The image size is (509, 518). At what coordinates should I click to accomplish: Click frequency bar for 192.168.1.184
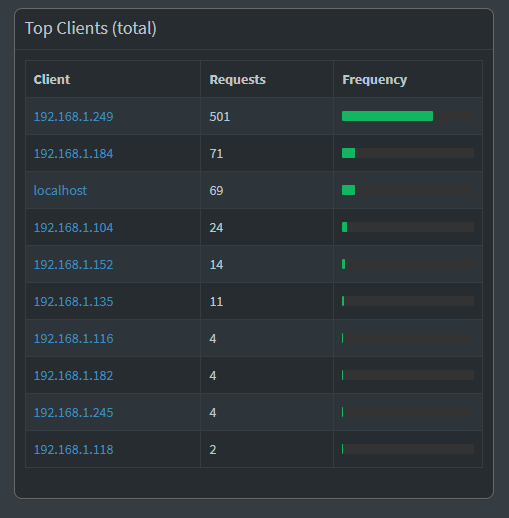coord(408,153)
